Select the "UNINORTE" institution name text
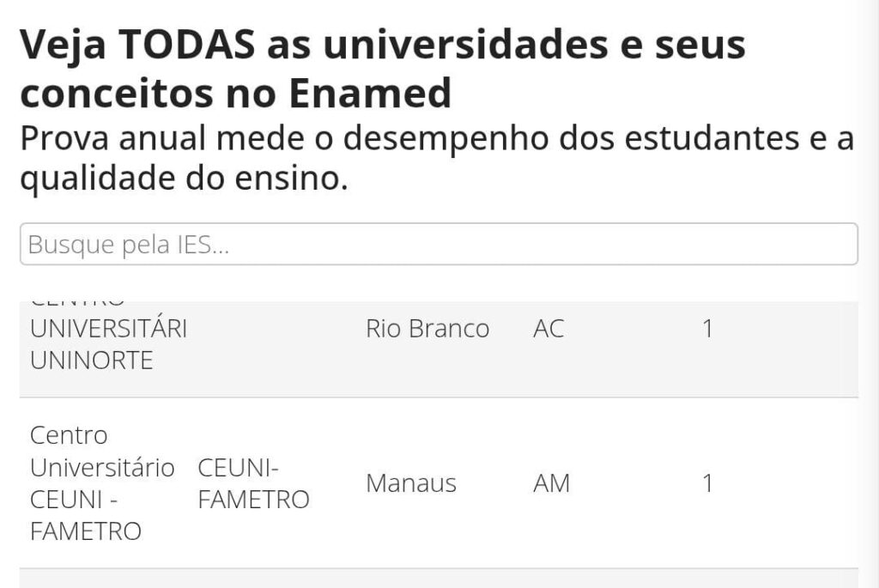This screenshot has width=879, height=588. pos(91,361)
